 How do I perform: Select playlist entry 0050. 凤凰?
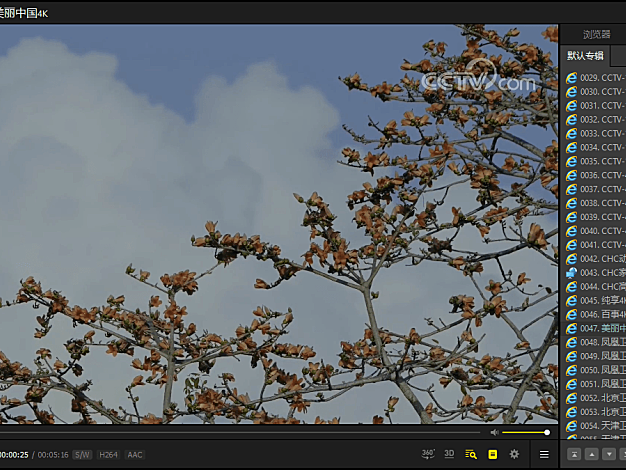click(595, 370)
